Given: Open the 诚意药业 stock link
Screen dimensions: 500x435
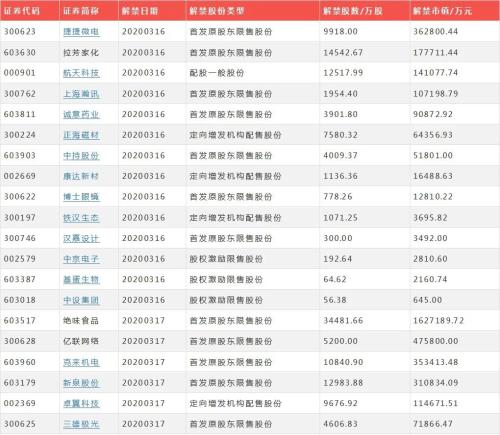Looking at the screenshot, I should point(81,114).
